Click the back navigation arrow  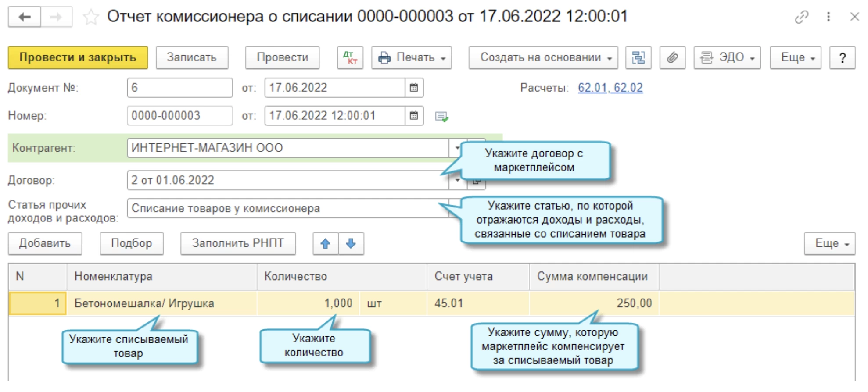click(x=25, y=17)
